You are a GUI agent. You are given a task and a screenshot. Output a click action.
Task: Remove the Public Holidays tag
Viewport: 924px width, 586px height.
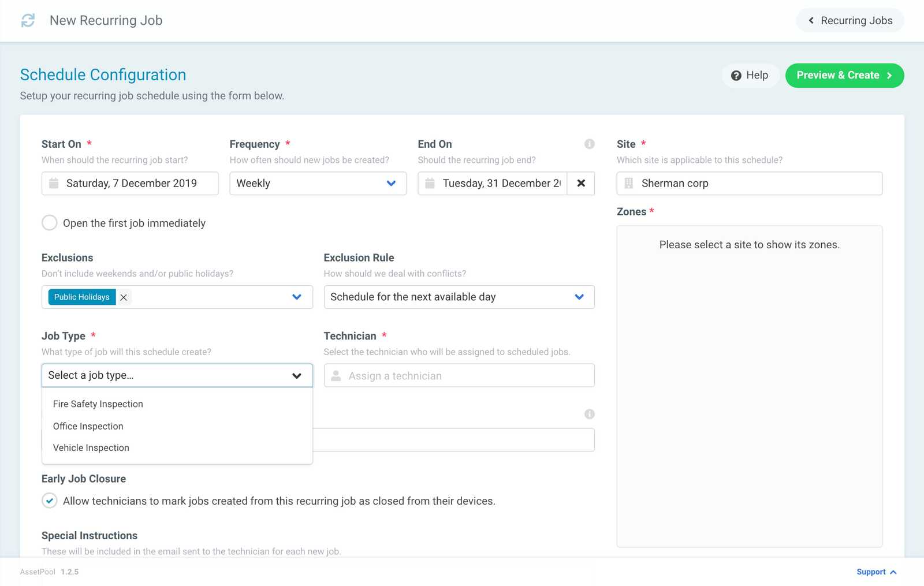coord(124,297)
